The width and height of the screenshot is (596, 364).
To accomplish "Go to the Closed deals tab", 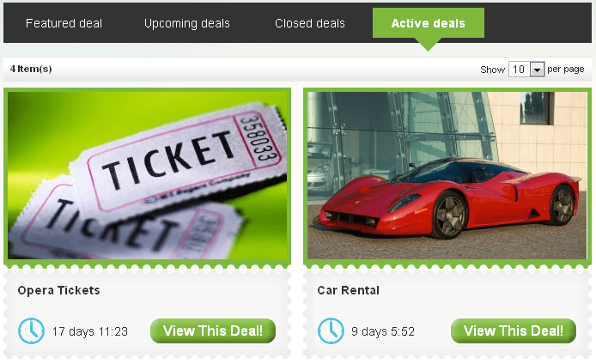I will (x=310, y=23).
